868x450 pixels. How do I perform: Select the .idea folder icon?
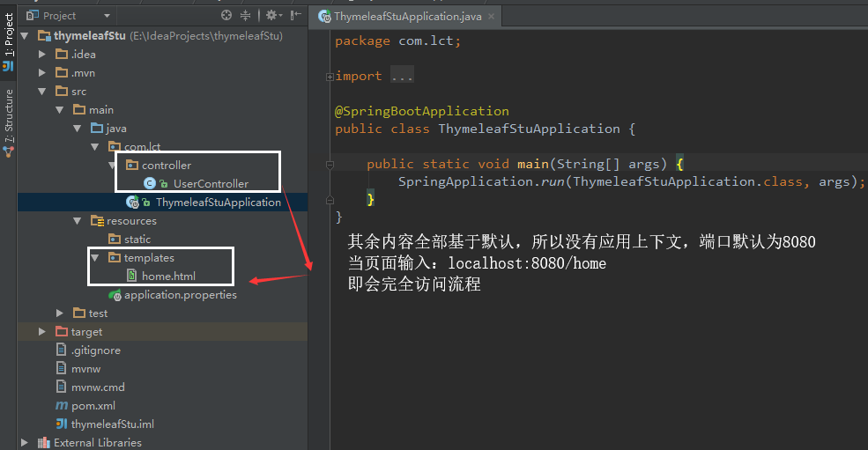(62, 55)
